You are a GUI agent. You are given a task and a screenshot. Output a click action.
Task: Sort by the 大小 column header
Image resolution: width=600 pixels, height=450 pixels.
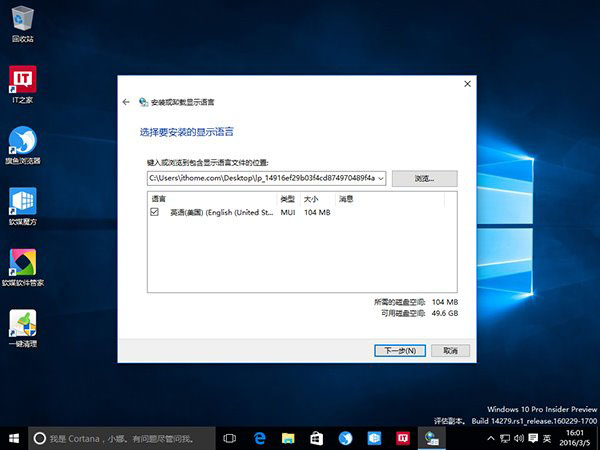pyautogui.click(x=317, y=199)
